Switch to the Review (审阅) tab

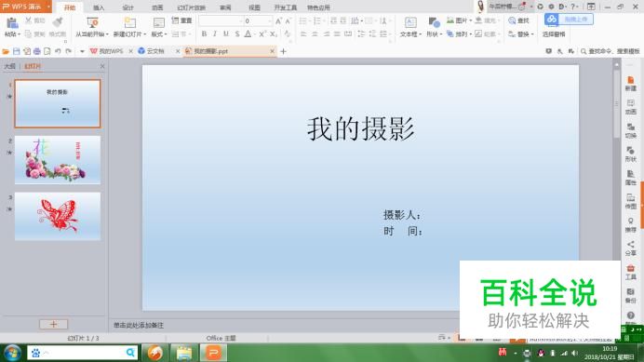click(225, 7)
